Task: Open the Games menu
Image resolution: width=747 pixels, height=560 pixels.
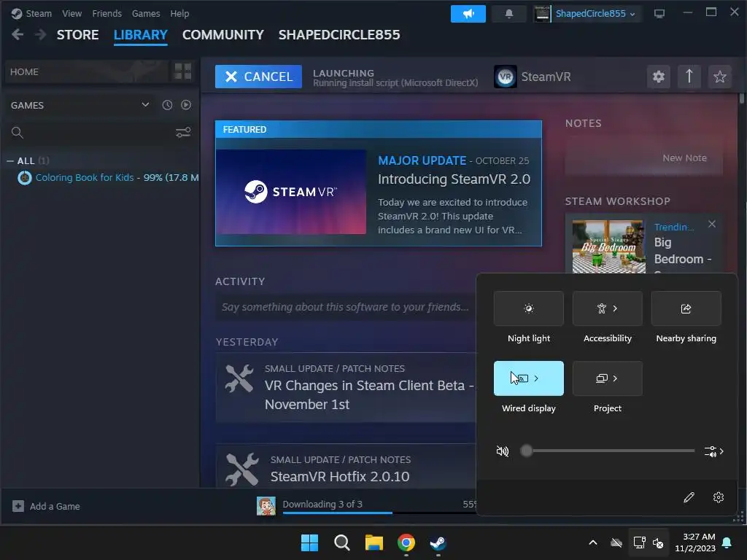Action: [146, 13]
